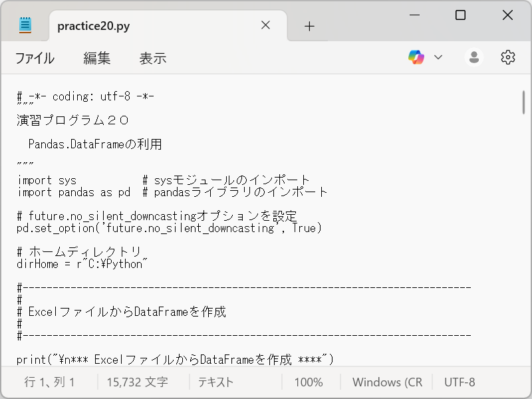
Task: Open the account profile icon
Action: click(473, 57)
